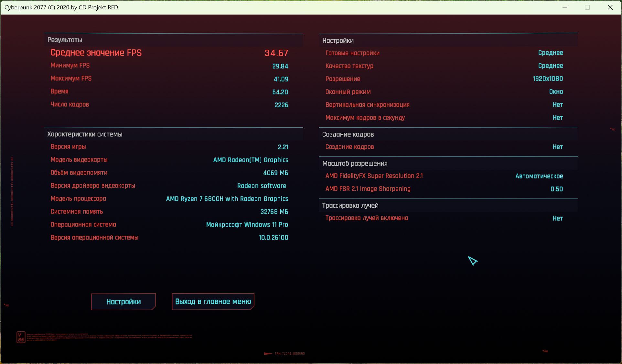622x364 pixels.
Task: Maximize the Cyberpunk 2077 window
Action: click(x=587, y=7)
